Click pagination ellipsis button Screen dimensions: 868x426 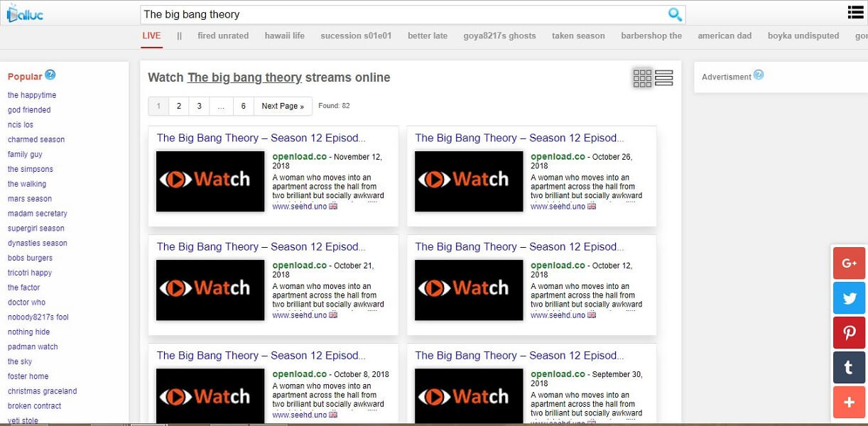[x=222, y=106]
